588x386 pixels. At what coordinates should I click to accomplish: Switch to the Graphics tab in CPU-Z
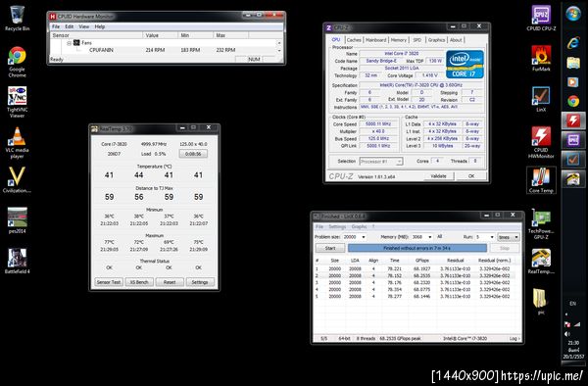[x=436, y=40]
